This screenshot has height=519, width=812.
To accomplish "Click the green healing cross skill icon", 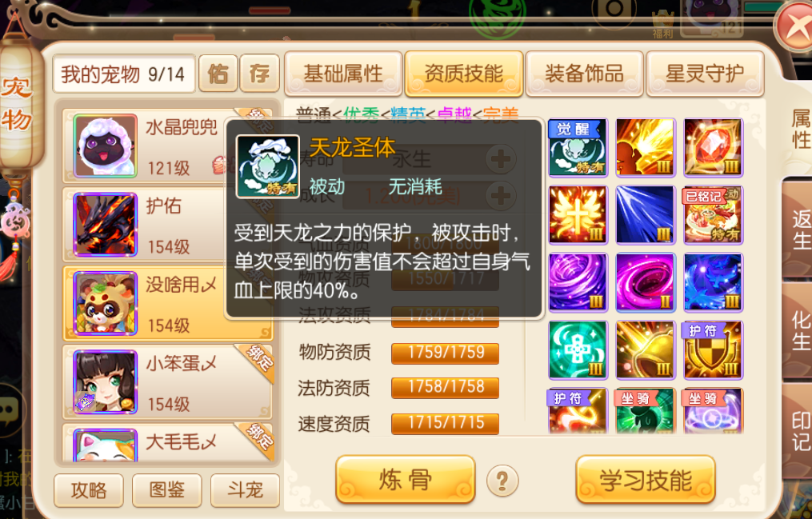I will [577, 349].
